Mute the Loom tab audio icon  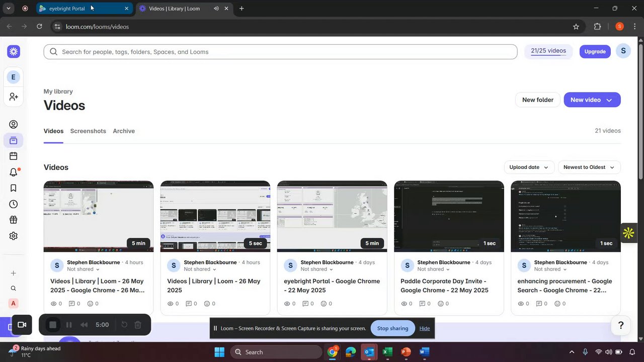(216, 9)
